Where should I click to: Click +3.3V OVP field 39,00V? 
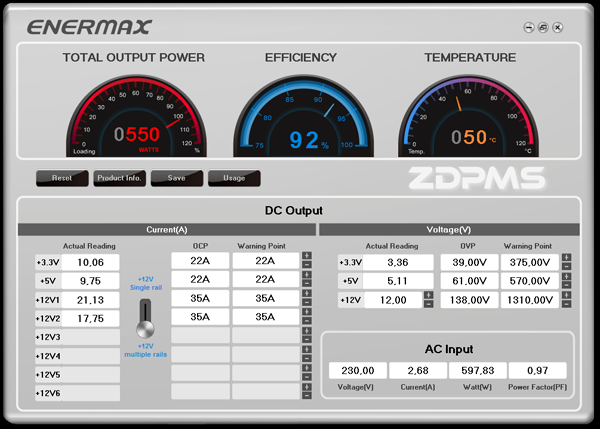[x=470, y=263]
